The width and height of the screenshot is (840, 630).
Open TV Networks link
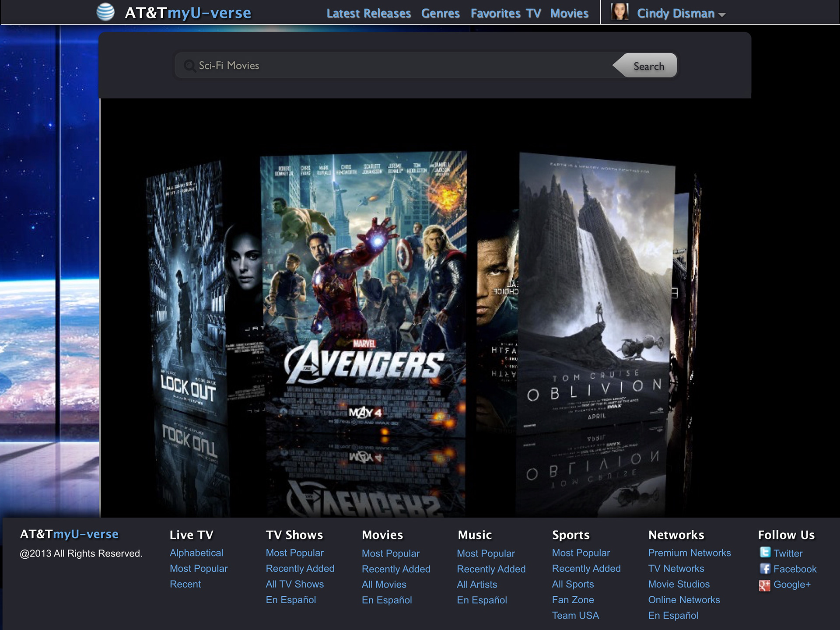click(x=676, y=569)
